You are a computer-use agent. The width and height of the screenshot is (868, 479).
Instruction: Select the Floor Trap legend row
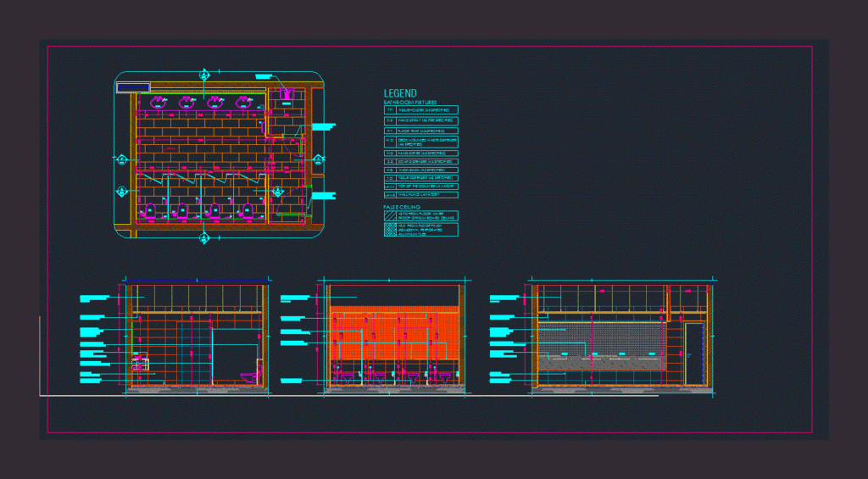click(420, 131)
